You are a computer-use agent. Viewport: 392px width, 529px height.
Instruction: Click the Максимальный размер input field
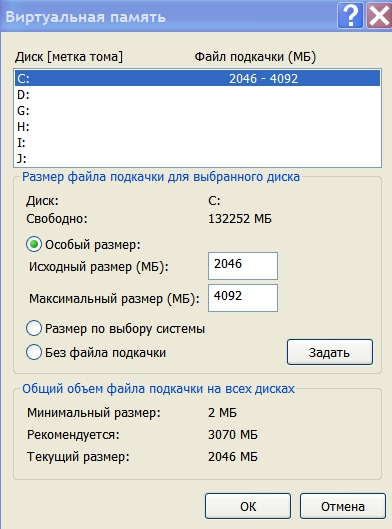click(243, 298)
